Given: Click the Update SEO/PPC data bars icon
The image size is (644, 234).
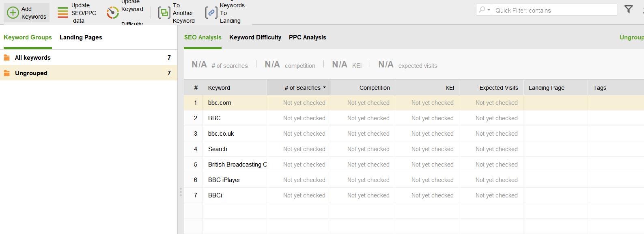Looking at the screenshot, I should point(63,13).
